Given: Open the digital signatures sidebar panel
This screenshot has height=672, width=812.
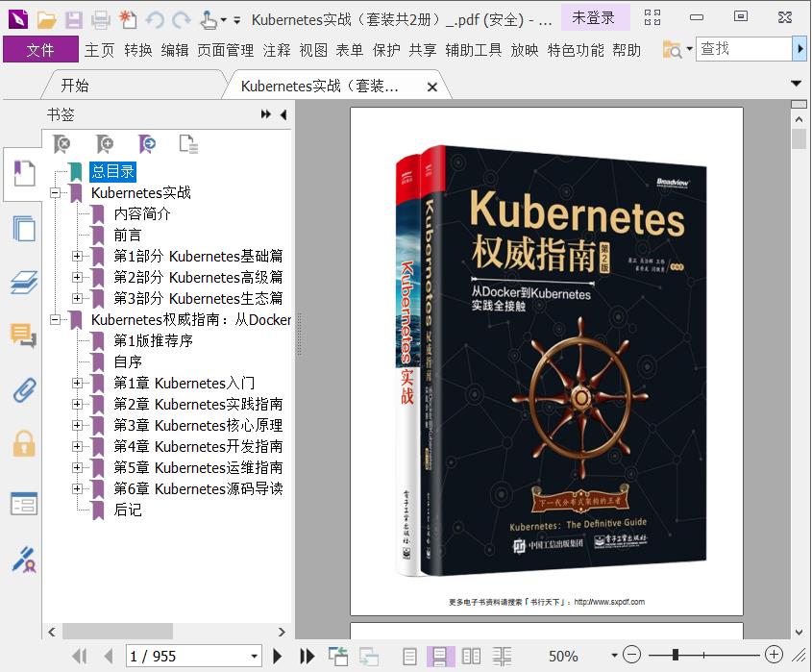Looking at the screenshot, I should click(x=24, y=560).
